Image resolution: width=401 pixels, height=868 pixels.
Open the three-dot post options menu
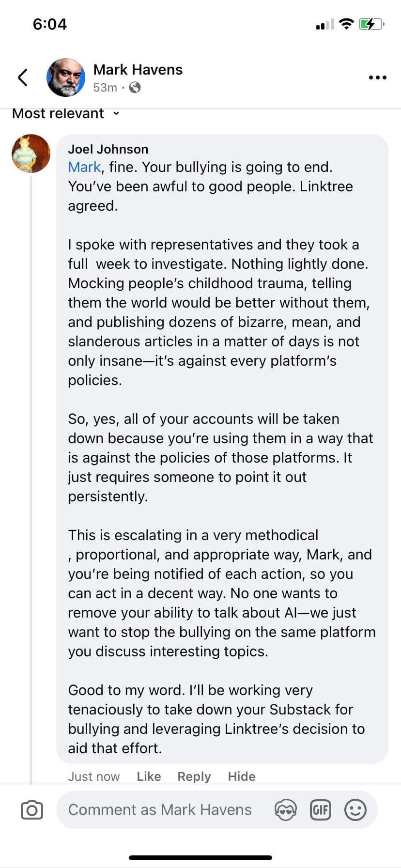[x=377, y=77]
